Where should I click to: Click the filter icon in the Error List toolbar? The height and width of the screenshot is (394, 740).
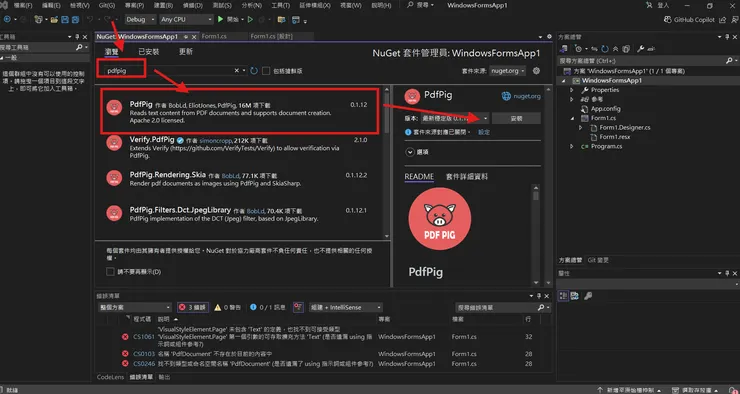[298, 307]
